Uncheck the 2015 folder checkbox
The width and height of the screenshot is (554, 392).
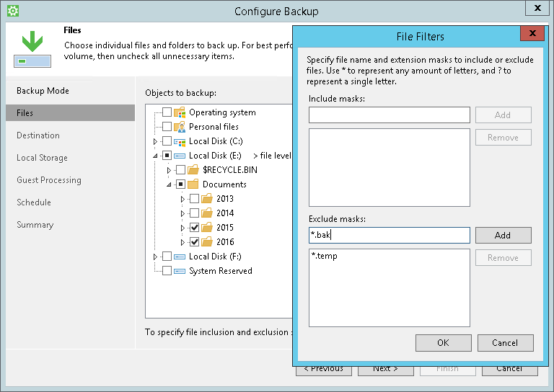coord(194,228)
